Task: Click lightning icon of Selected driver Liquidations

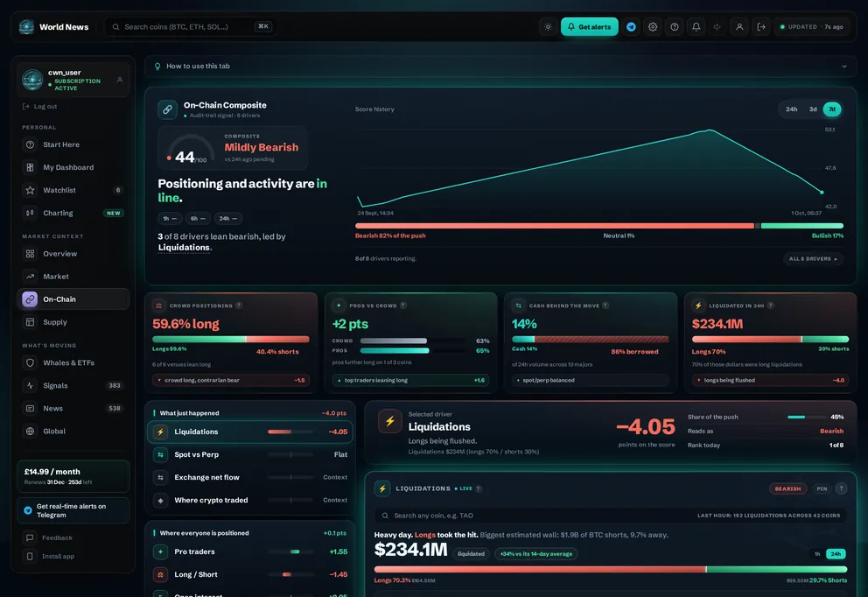Action: 389,421
